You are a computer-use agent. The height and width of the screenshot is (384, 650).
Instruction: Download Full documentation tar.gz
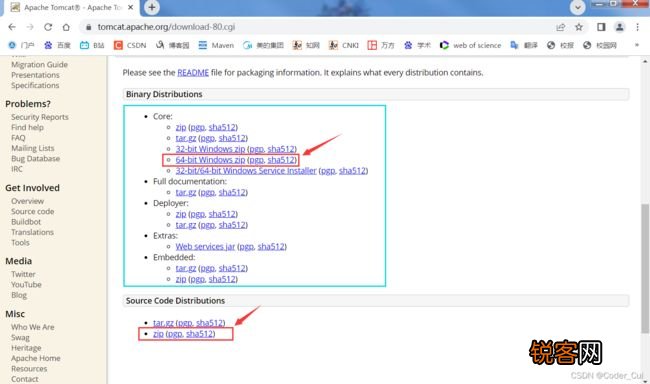coord(186,192)
